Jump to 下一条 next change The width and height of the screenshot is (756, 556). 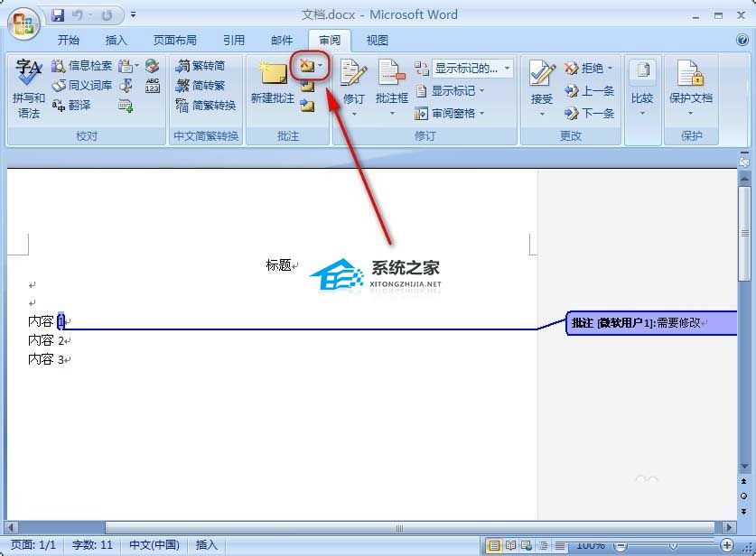pyautogui.click(x=589, y=113)
